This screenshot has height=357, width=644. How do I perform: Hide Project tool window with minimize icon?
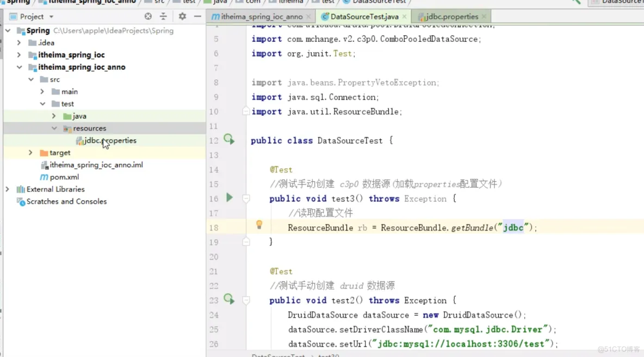click(197, 16)
